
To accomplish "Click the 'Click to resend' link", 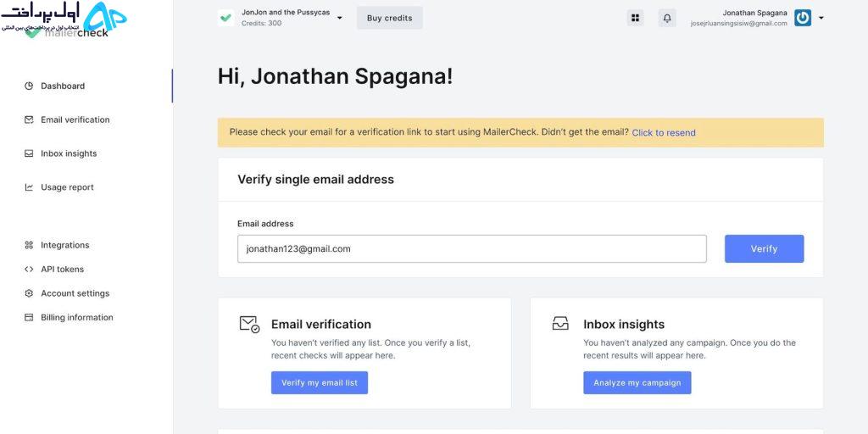I will pyautogui.click(x=664, y=133).
